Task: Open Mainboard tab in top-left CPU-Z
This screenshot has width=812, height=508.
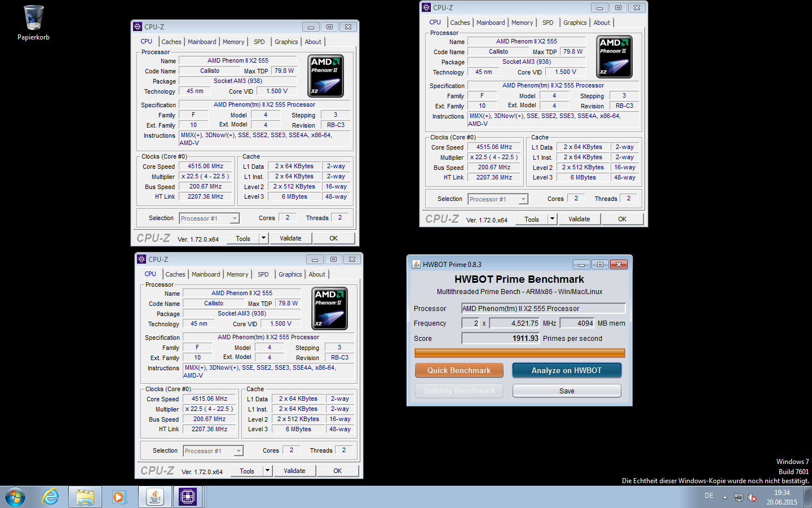Action: point(202,42)
